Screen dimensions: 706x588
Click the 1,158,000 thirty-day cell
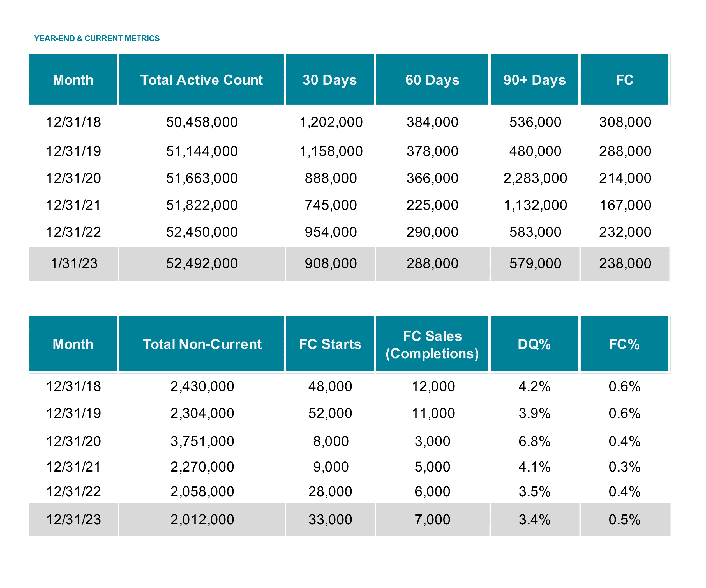coord(331,151)
